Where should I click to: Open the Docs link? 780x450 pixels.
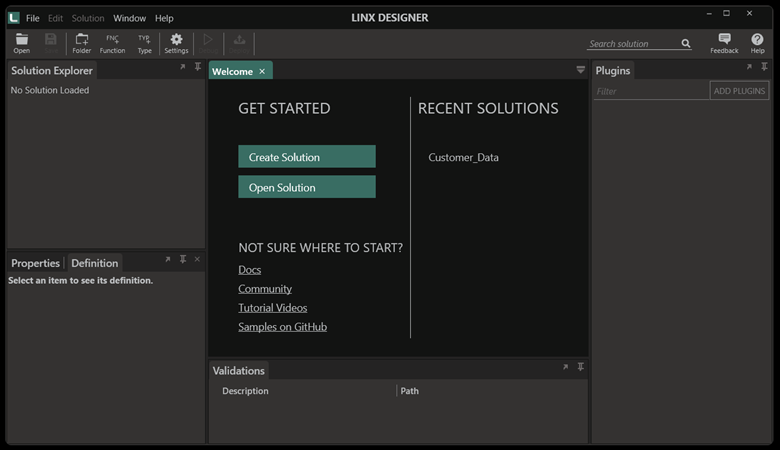coord(249,270)
